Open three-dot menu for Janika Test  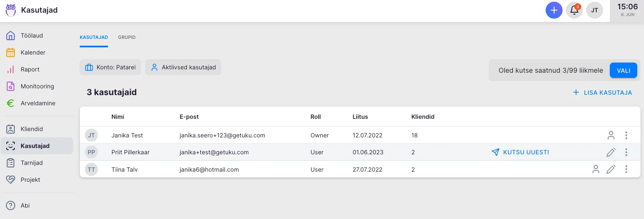click(x=626, y=135)
